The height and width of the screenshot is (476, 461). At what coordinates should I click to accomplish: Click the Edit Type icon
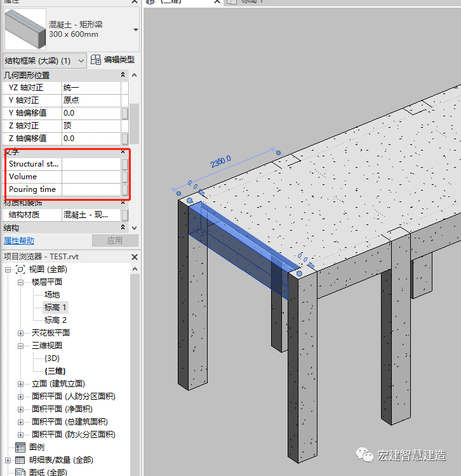pyautogui.click(x=95, y=60)
